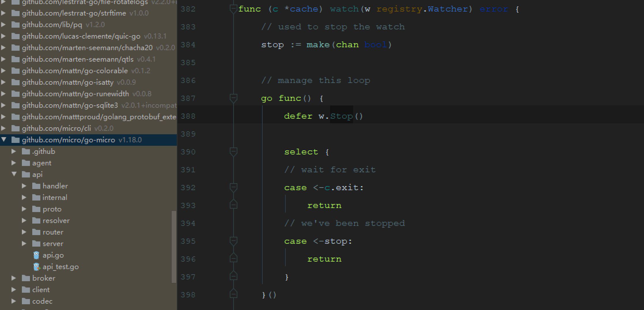The image size is (644, 310).
Task: Click the Go test icon beside api_test.go
Action: [x=36, y=267]
